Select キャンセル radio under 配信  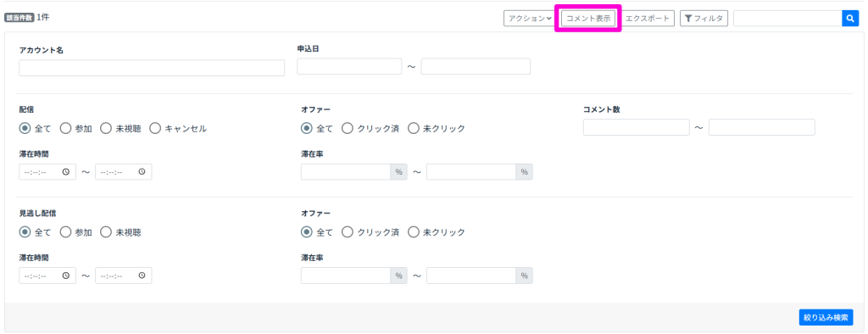(x=155, y=129)
